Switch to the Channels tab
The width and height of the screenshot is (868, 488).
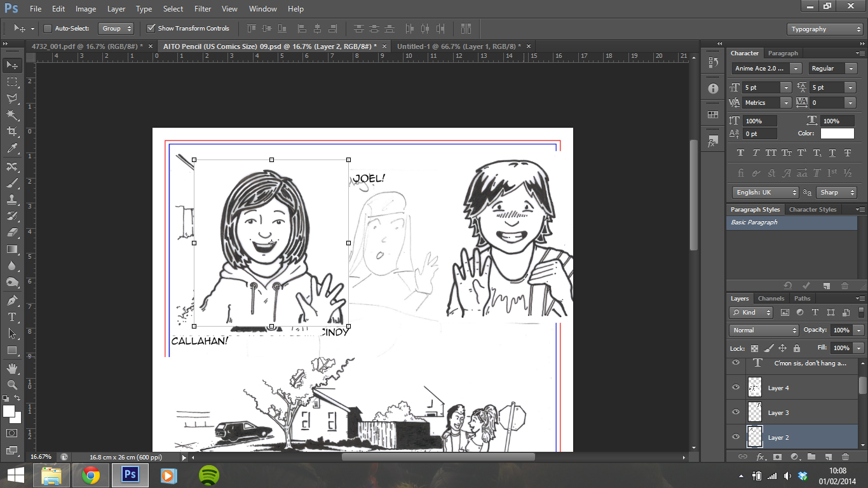771,299
